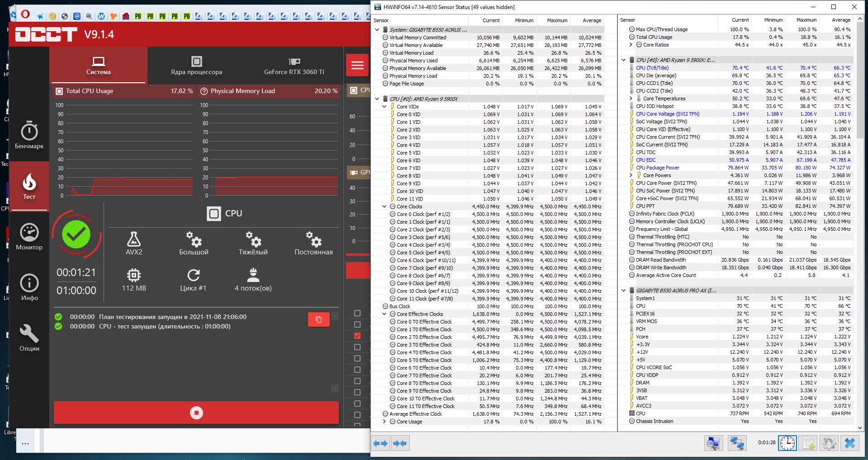Expand the Core Temperatures node
The image size is (868, 460).
(631, 99)
